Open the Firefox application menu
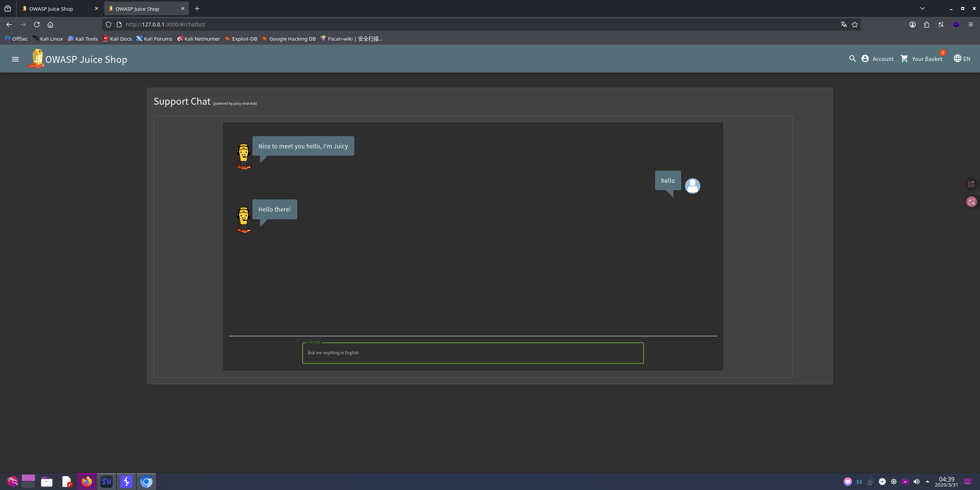980x490 pixels. pos(971,25)
